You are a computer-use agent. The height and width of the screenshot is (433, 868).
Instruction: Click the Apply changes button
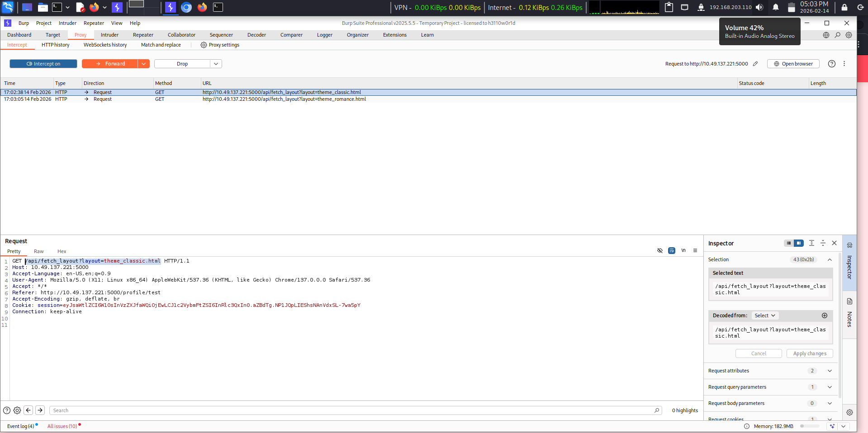tap(809, 353)
